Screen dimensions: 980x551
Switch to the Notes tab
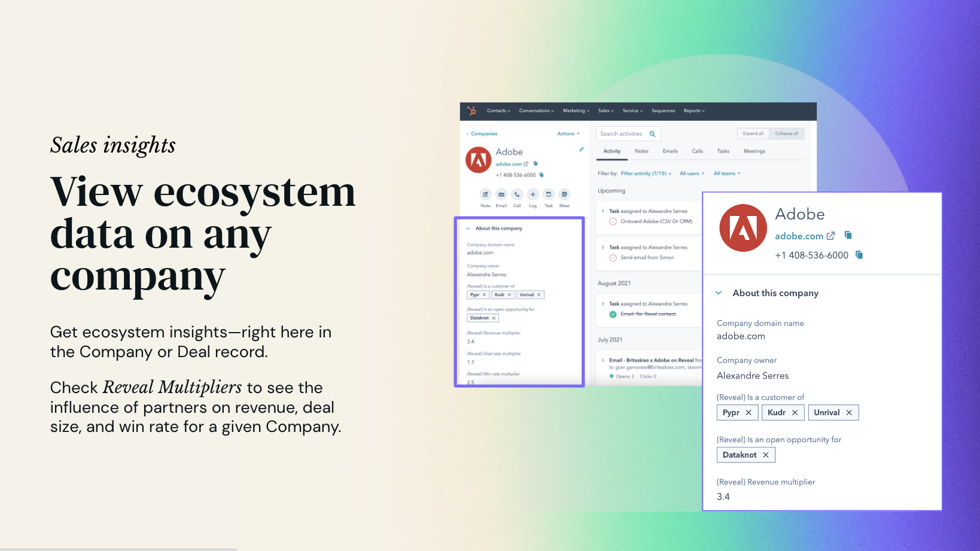click(x=641, y=151)
